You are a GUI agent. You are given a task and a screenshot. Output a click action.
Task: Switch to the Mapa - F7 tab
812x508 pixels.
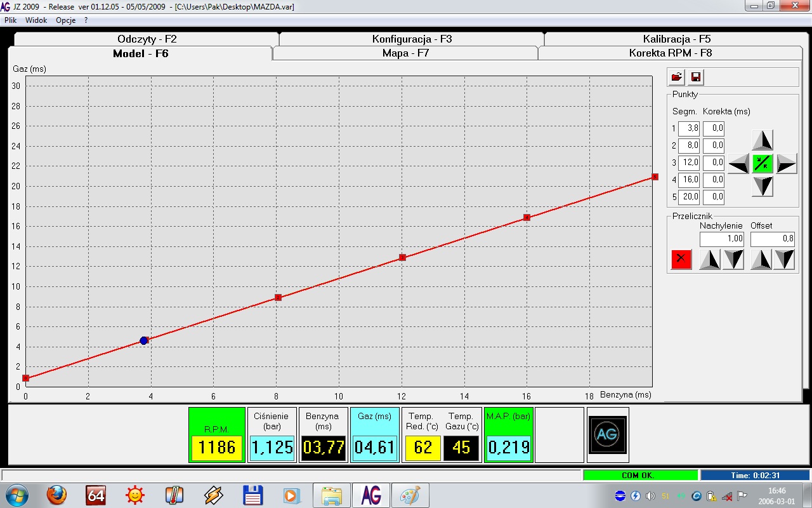point(405,53)
